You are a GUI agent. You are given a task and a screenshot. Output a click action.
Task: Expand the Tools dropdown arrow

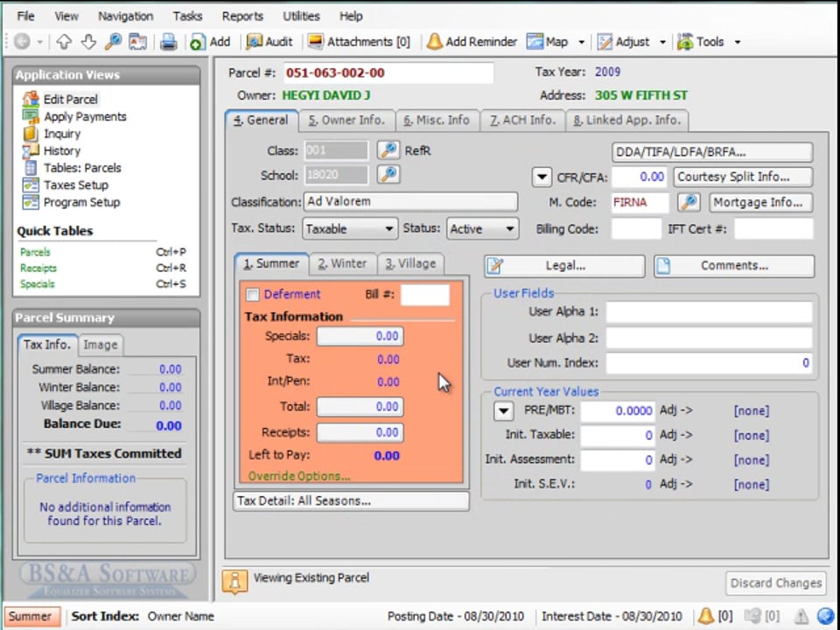pos(738,42)
